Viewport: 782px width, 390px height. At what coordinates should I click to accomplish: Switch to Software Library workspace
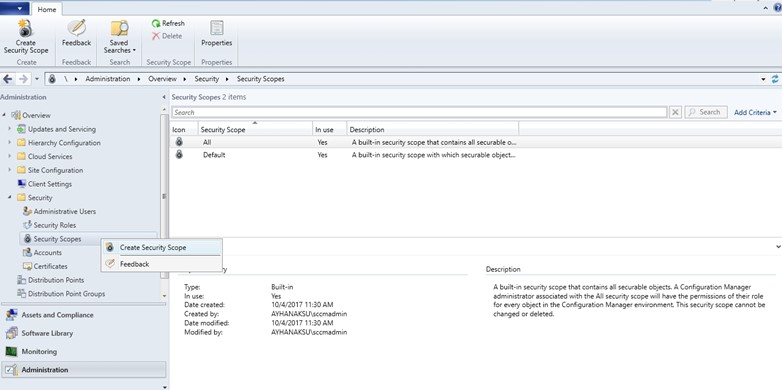point(84,333)
